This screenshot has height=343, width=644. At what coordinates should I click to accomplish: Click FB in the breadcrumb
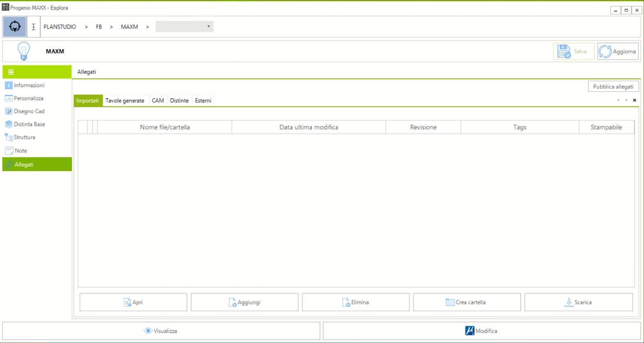[x=99, y=27]
